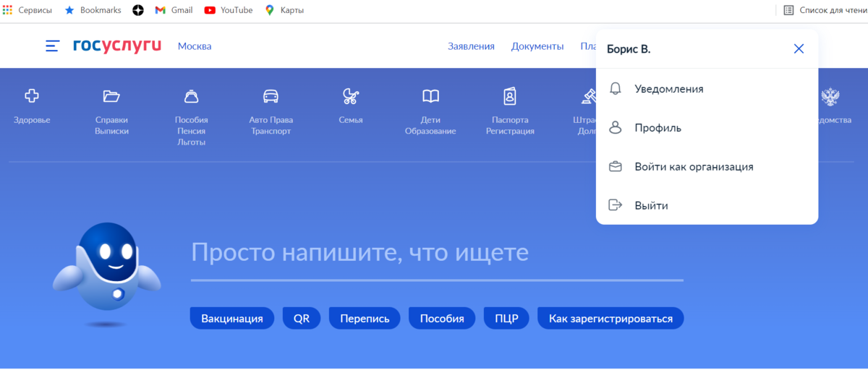Click the robot assistant Макс
The width and height of the screenshot is (868, 370).
107,269
